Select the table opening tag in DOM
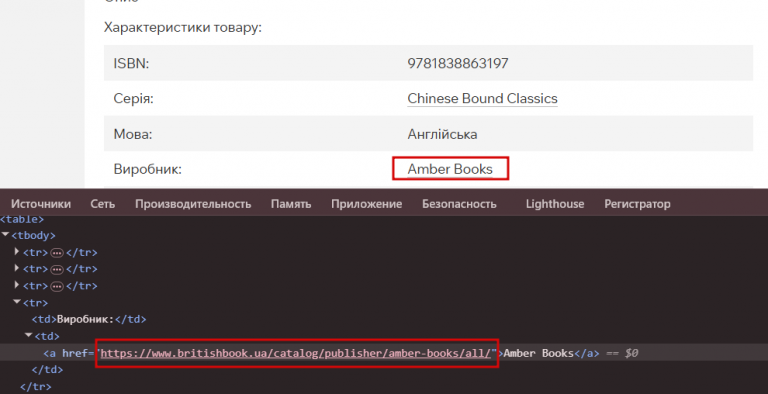Viewport: 768px width, 394px height. pos(22,219)
